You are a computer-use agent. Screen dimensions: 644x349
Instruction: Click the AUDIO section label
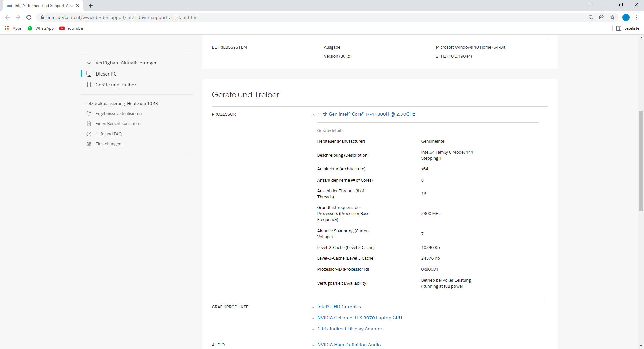[x=218, y=345]
